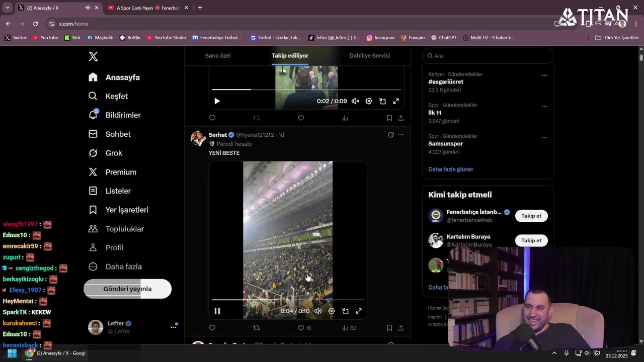Like Serhat's post with 16 likes
Screen dimensions: 644x362
click(x=304, y=328)
